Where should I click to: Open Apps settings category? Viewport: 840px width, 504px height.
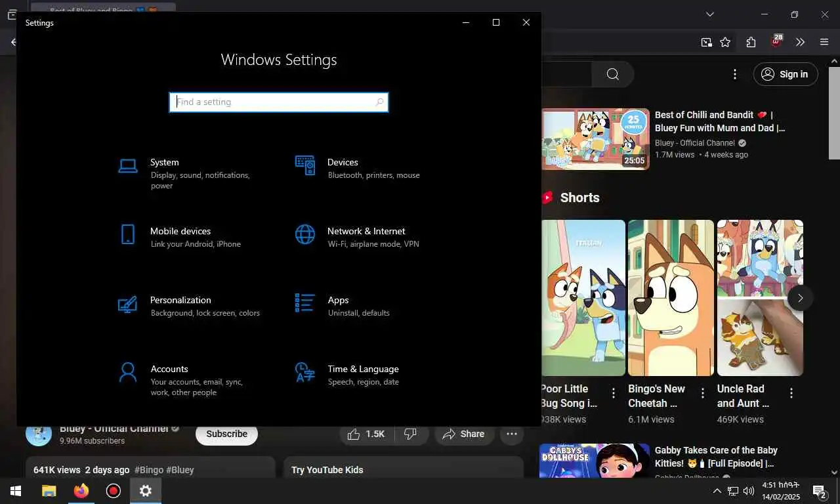pos(367,306)
